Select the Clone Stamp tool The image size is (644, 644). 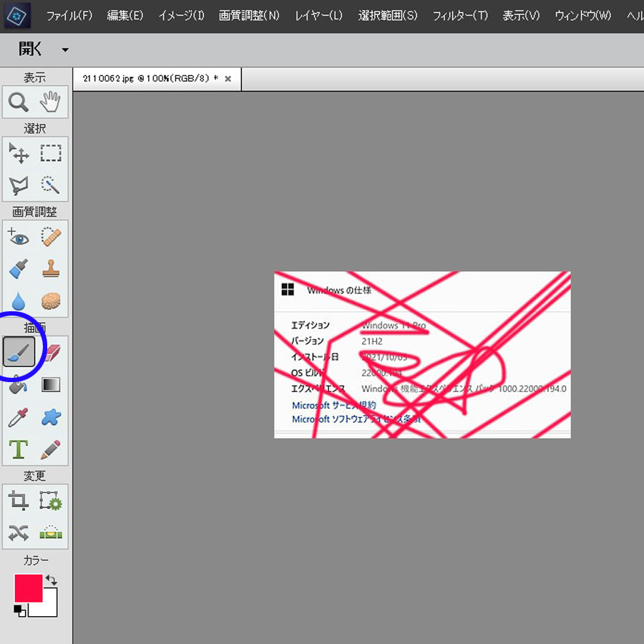51,269
